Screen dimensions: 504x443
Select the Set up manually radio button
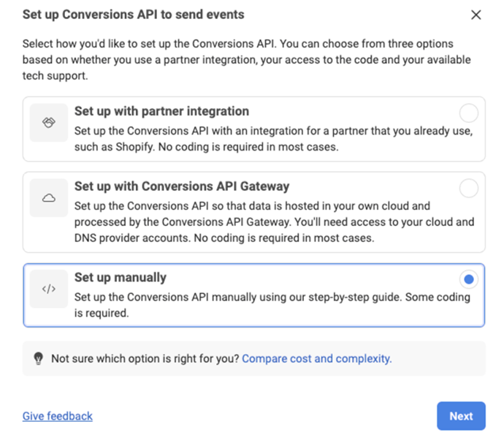468,279
